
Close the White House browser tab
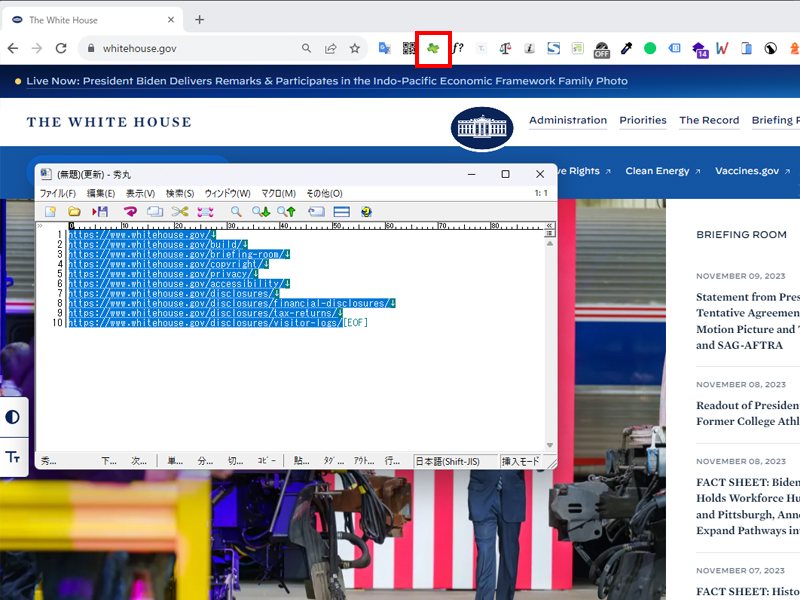click(171, 20)
